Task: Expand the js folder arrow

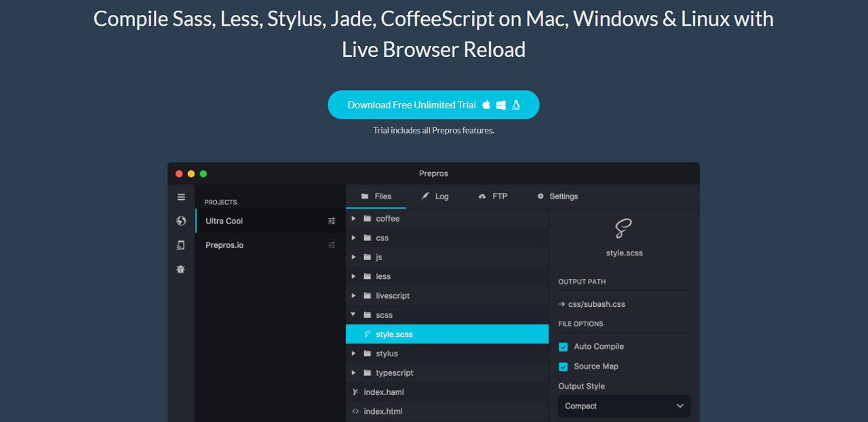Action: coord(353,257)
